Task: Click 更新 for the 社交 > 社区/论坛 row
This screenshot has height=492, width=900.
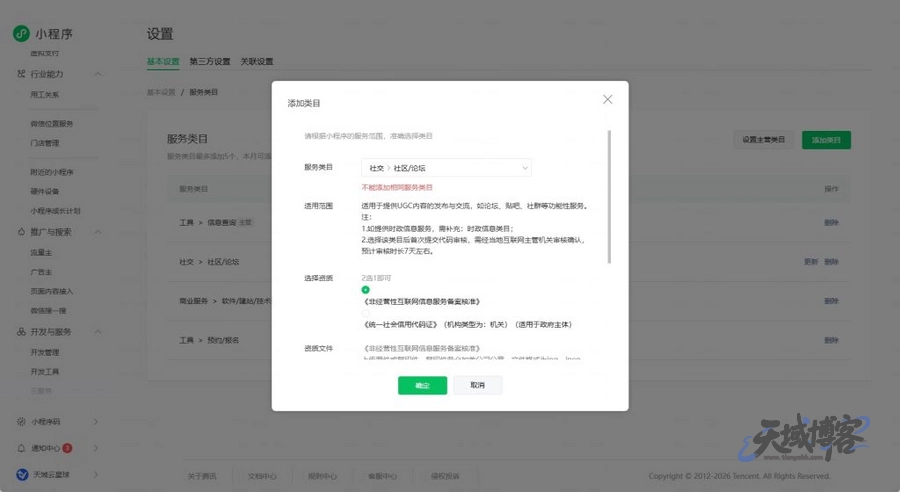Action: coord(810,262)
